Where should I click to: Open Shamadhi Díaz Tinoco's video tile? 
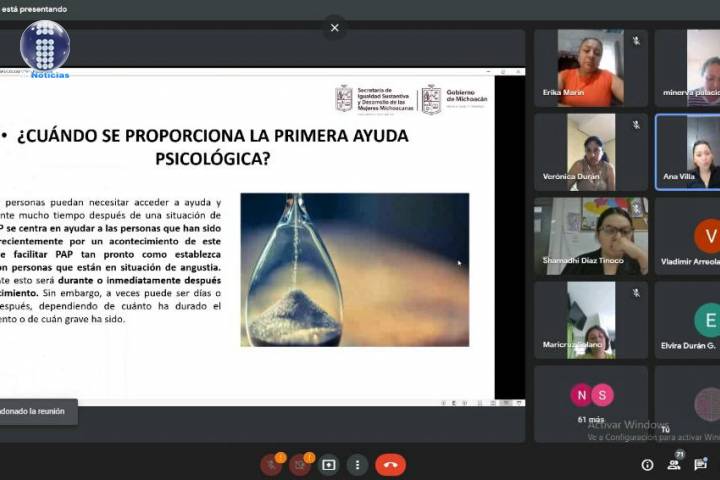coord(590,236)
